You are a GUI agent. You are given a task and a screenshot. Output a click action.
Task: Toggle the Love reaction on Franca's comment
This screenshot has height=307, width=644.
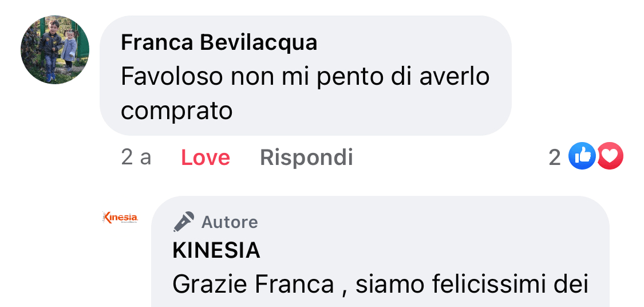click(206, 158)
